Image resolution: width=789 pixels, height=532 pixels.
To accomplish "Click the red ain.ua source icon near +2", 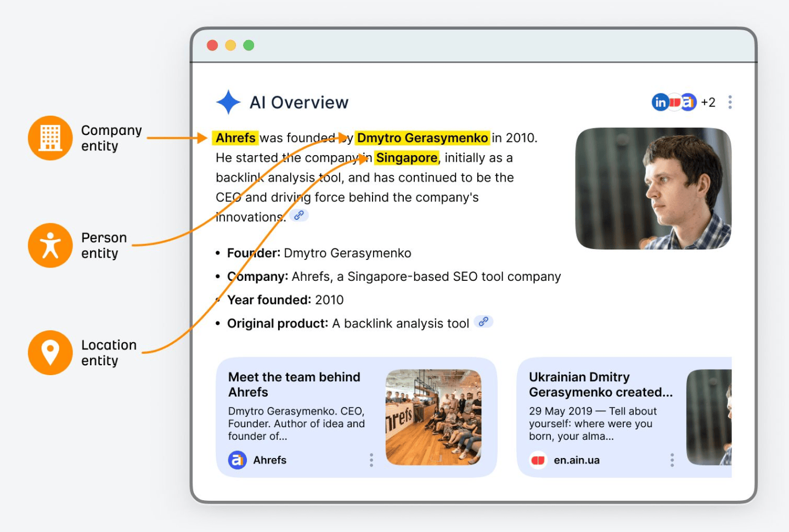I will tap(674, 102).
